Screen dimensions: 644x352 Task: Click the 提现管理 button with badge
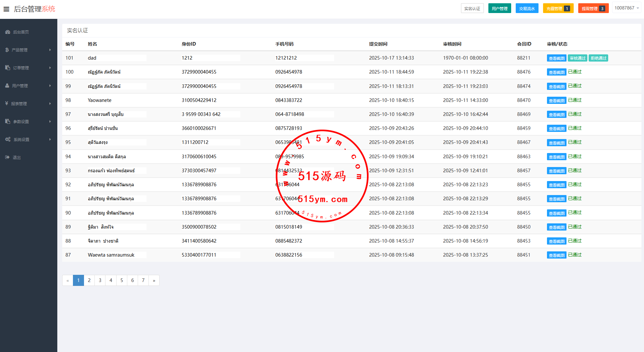593,8
